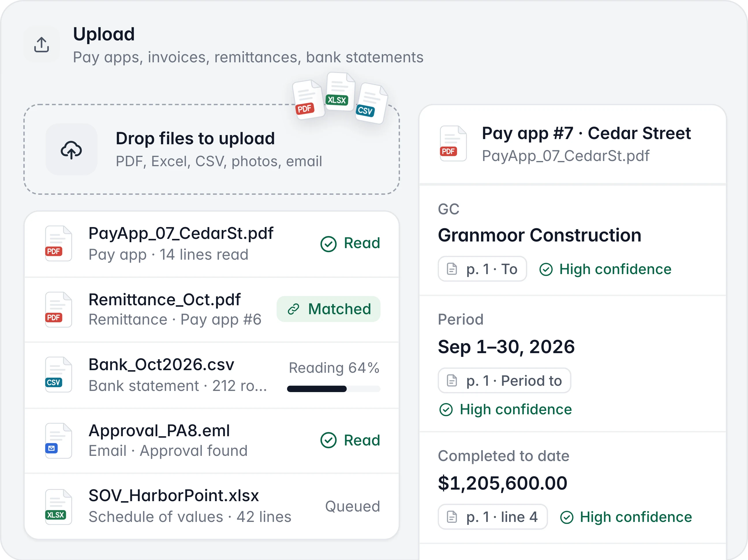This screenshot has width=748, height=560.
Task: Select the SOV_HarborPoint.xlsx file name
Action: [174, 496]
